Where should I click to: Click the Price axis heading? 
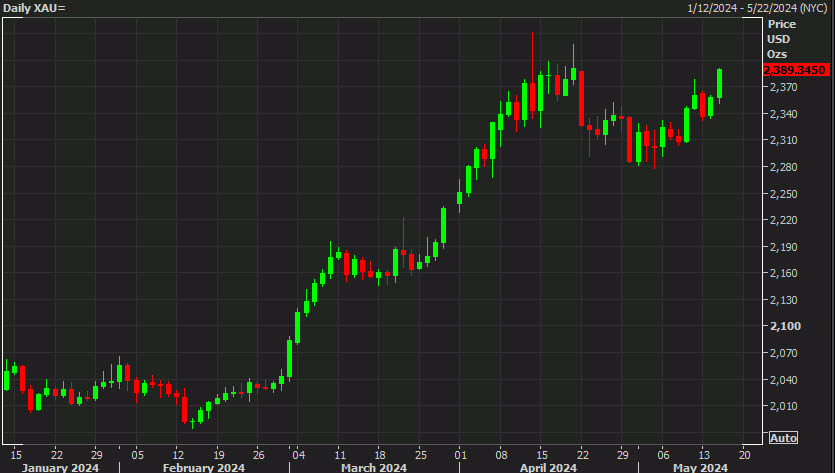[782, 24]
